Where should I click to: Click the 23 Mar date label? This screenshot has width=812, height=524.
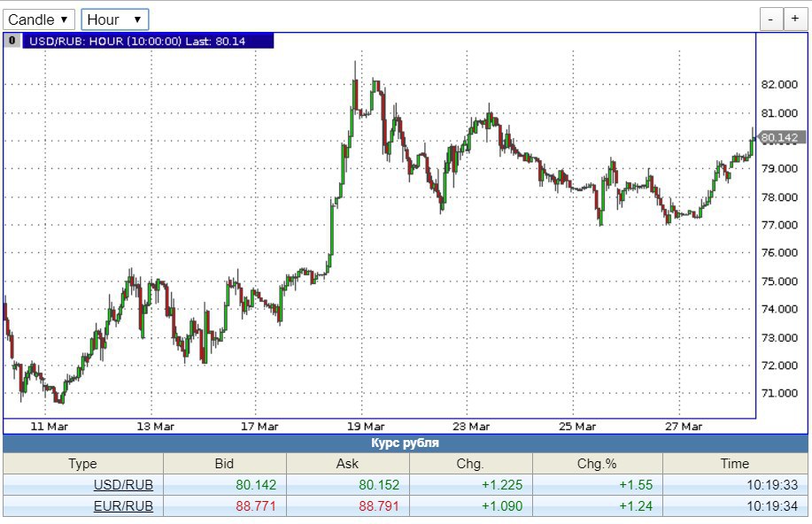pos(471,427)
